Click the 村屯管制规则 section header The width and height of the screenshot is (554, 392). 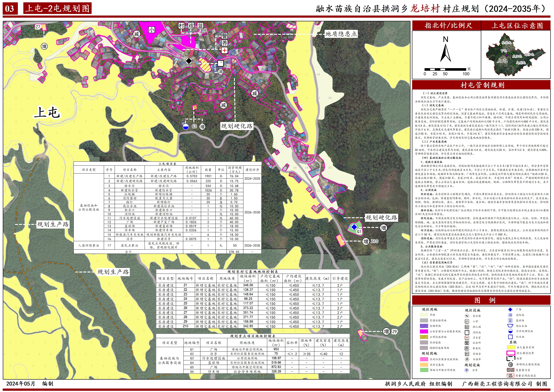tap(482, 85)
